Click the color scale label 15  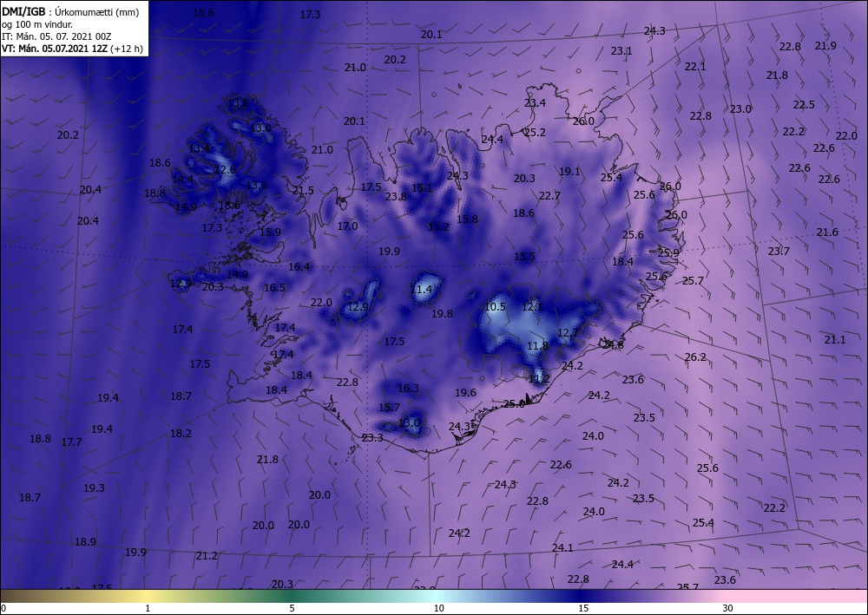583,608
